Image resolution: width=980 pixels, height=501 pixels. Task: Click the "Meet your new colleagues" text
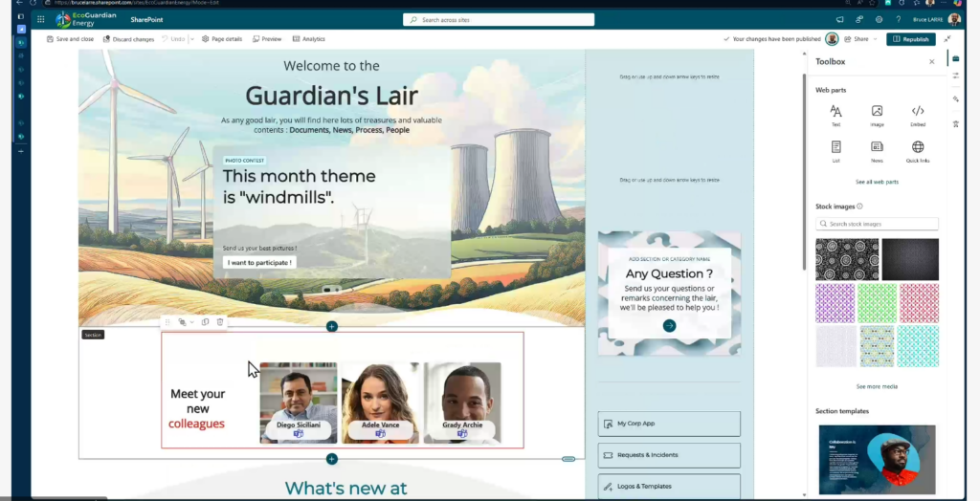click(197, 408)
